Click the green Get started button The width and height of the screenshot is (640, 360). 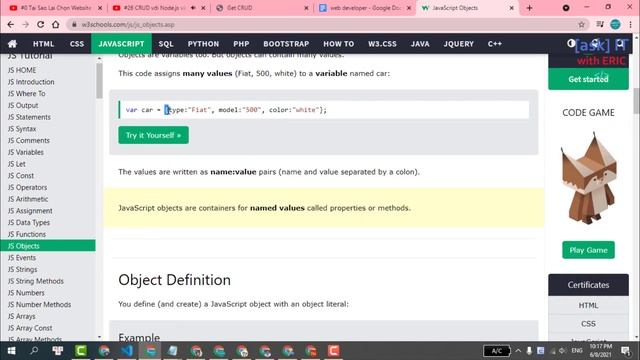click(588, 79)
